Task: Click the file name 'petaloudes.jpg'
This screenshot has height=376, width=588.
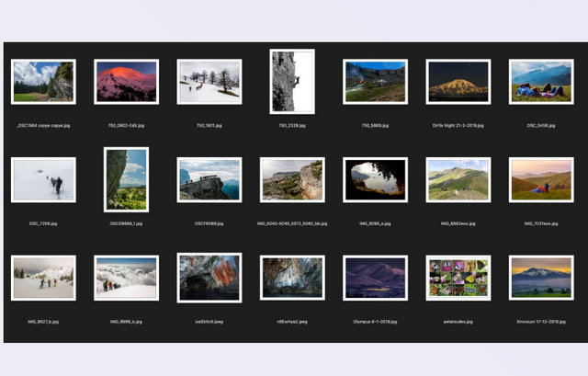Action: (458, 322)
